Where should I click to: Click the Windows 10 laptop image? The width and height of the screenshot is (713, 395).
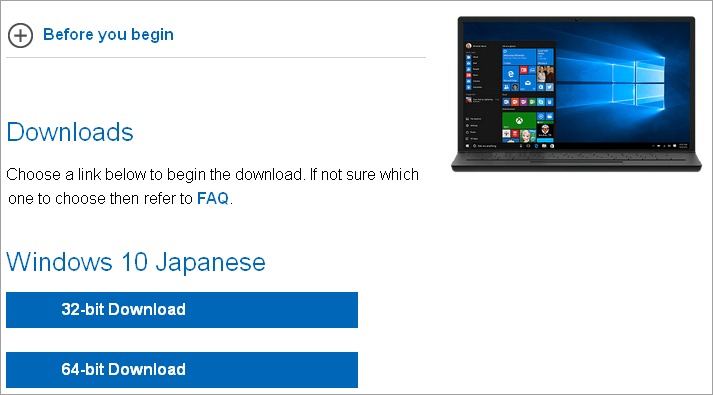[x=576, y=94]
